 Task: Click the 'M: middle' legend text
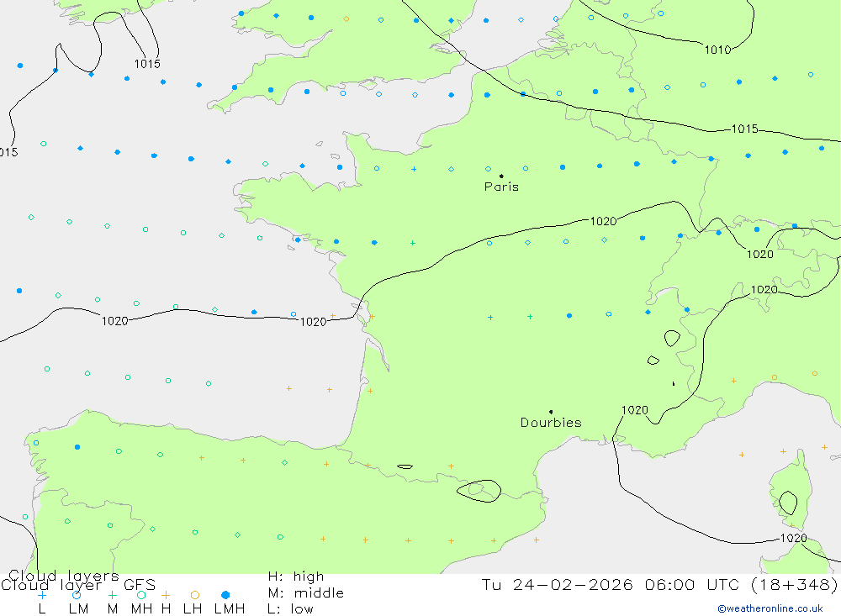306,593
